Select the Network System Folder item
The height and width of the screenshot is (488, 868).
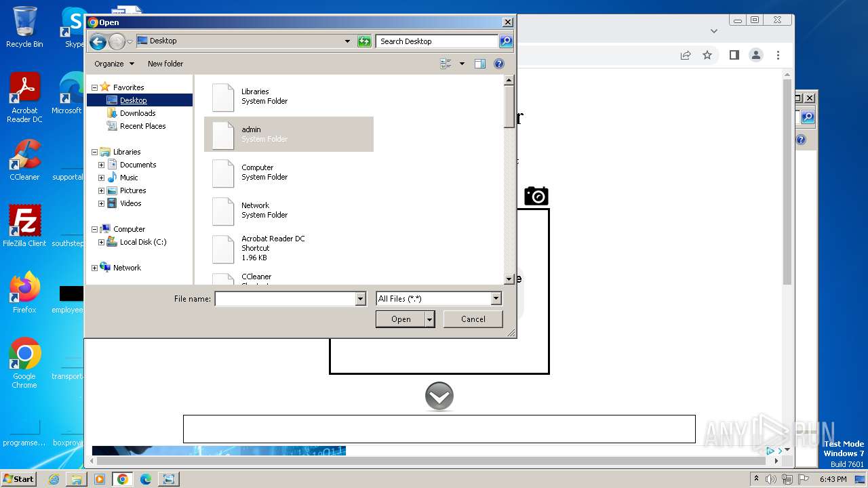[289, 210]
